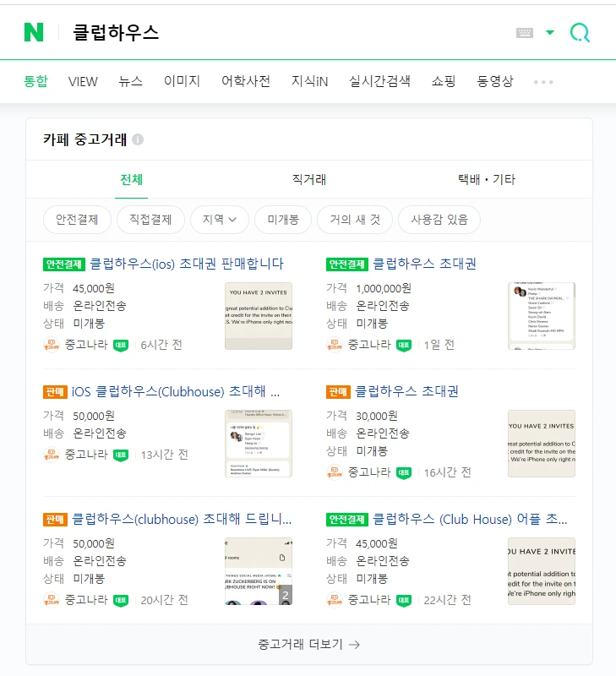
Task: Toggle the 사용감 있음 filter chip
Action: click(x=439, y=220)
